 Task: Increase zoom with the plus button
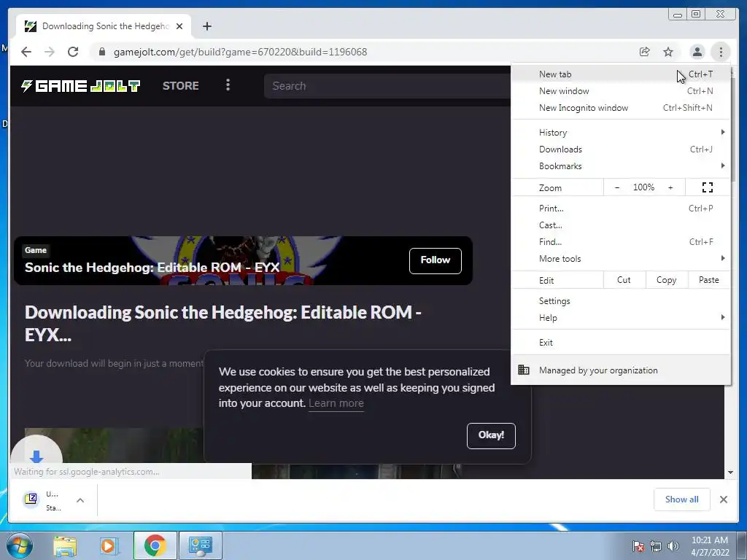pos(670,187)
